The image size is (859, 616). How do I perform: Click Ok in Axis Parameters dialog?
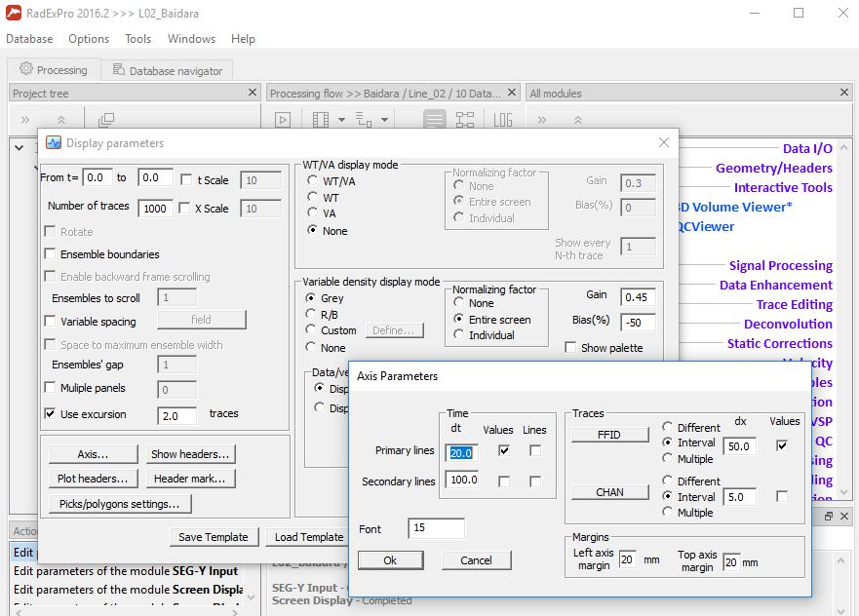[390, 560]
